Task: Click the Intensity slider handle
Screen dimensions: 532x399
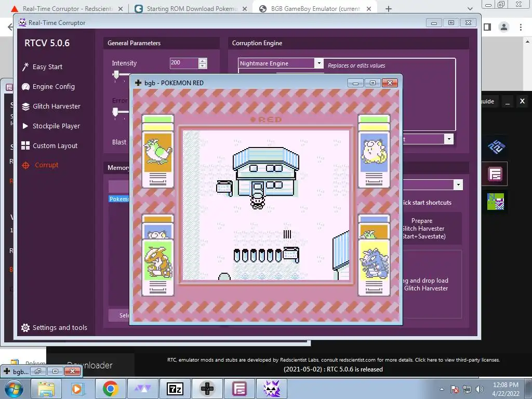Action: (x=116, y=75)
